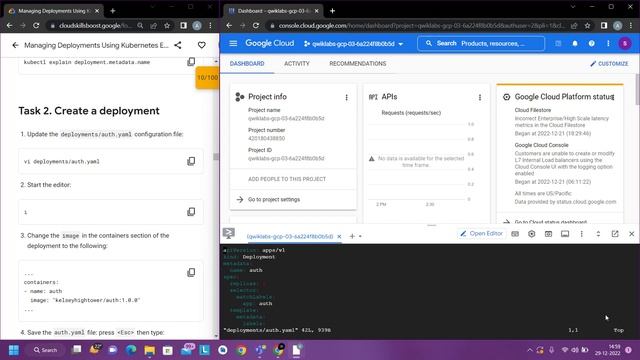Image resolution: width=640 pixels, height=360 pixels.
Task: Reload the Google Cloud console browser page
Action: coord(256,25)
